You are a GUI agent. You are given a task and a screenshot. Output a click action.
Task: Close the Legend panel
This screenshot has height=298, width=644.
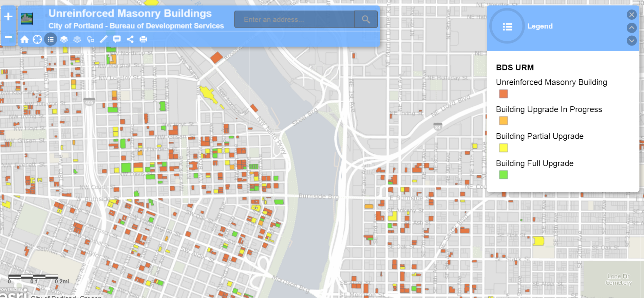[631, 15]
